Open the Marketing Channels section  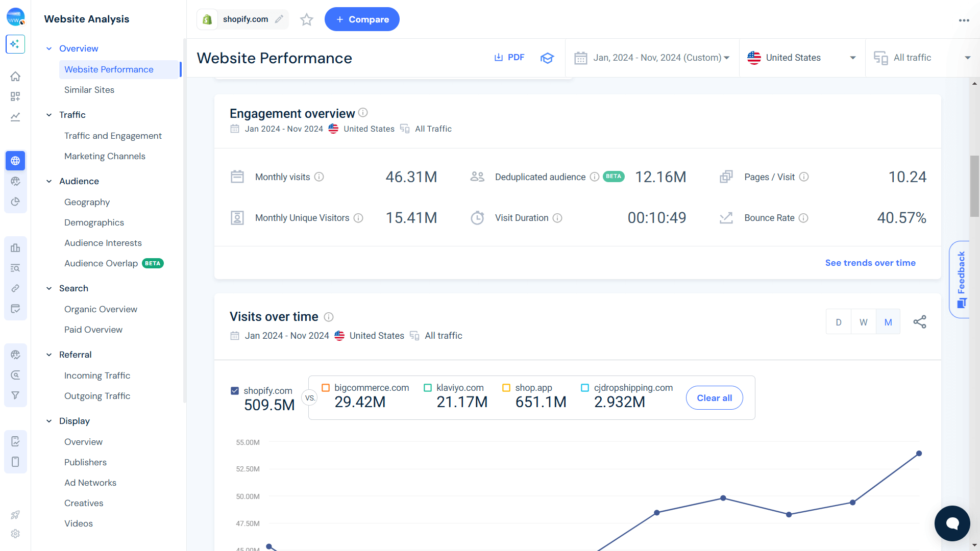[105, 156]
